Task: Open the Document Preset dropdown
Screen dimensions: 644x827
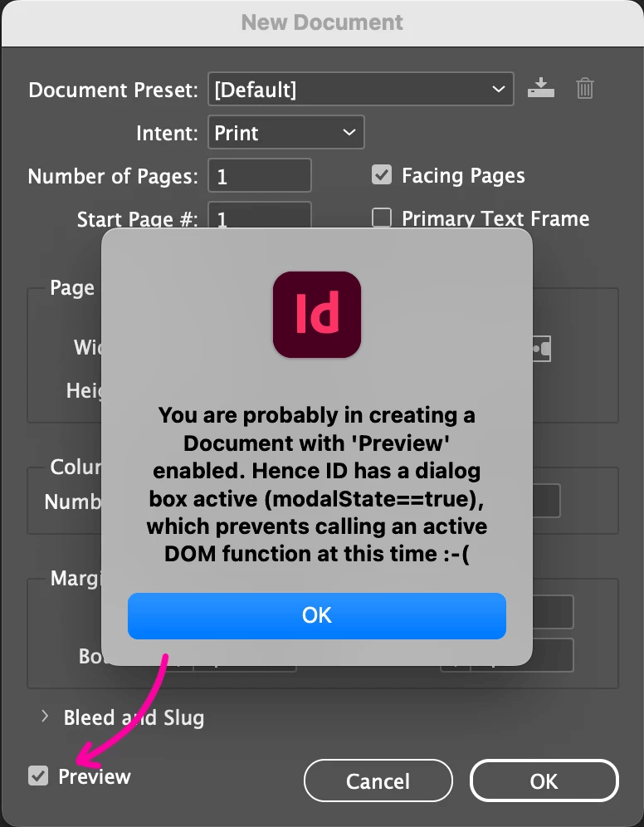Action: tap(360, 89)
